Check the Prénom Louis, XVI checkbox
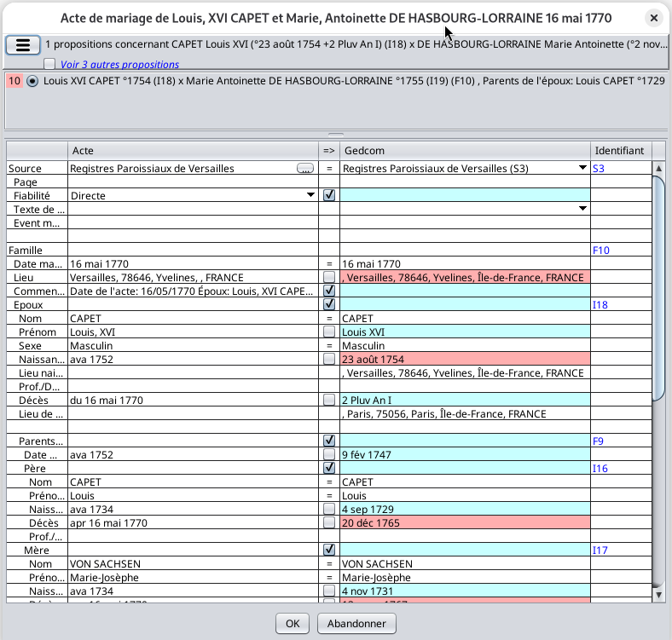672x640 pixels. point(329,332)
